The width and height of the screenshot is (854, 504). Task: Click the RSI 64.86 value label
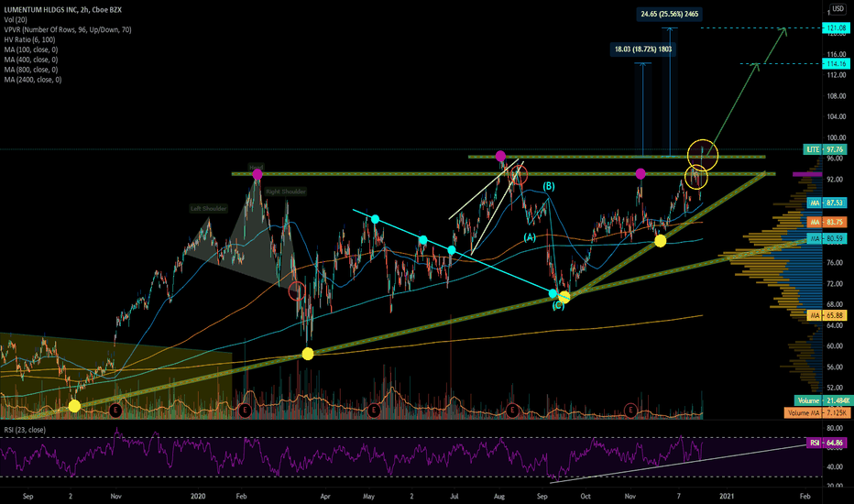tap(827, 443)
